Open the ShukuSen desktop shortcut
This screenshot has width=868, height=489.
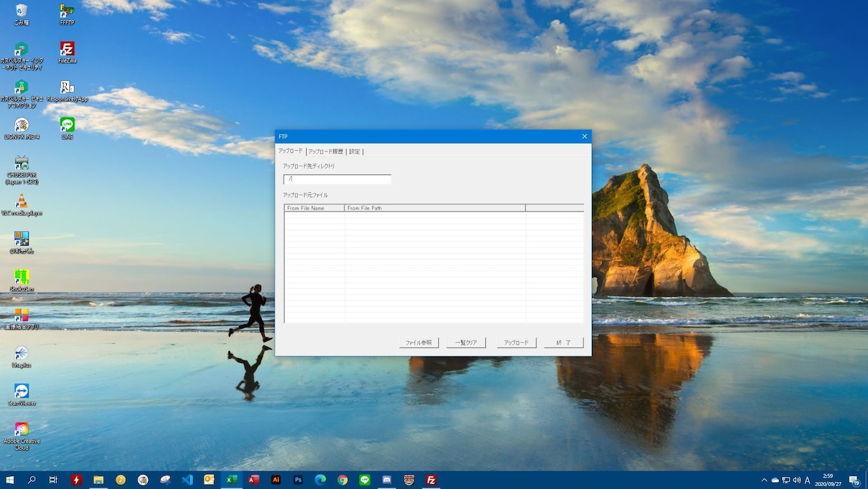tap(21, 280)
